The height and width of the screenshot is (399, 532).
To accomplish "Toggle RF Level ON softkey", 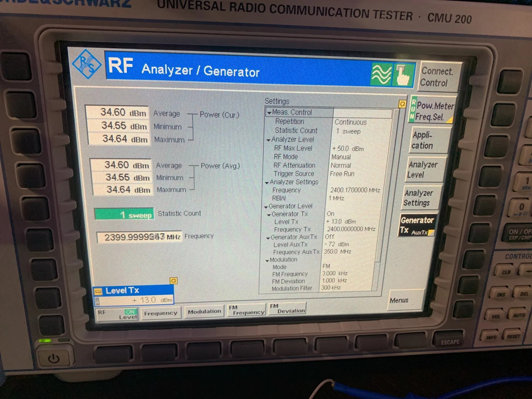I will (x=117, y=314).
